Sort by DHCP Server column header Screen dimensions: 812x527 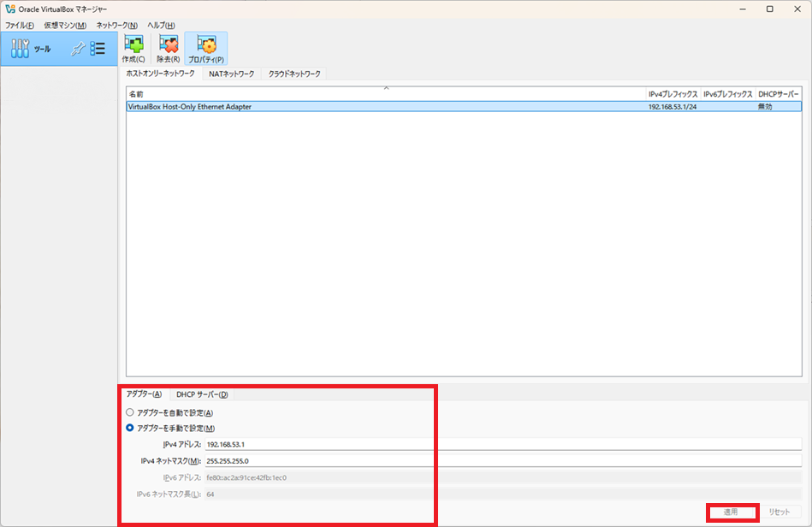pyautogui.click(x=779, y=94)
